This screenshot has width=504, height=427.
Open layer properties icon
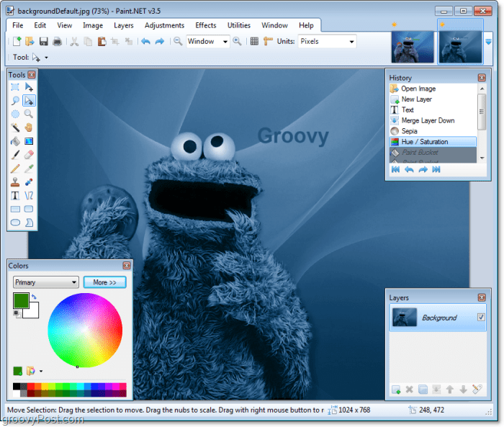coord(477,390)
